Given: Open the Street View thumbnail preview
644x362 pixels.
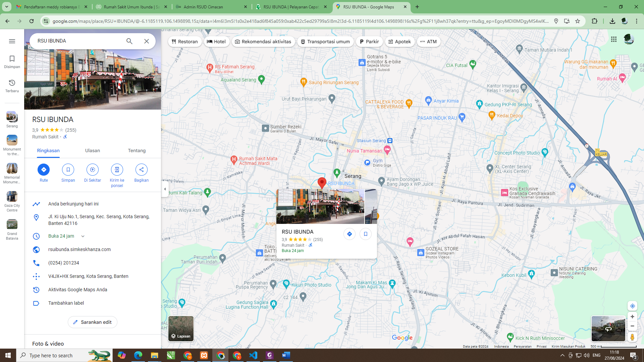Looking at the screenshot, I should tap(608, 328).
